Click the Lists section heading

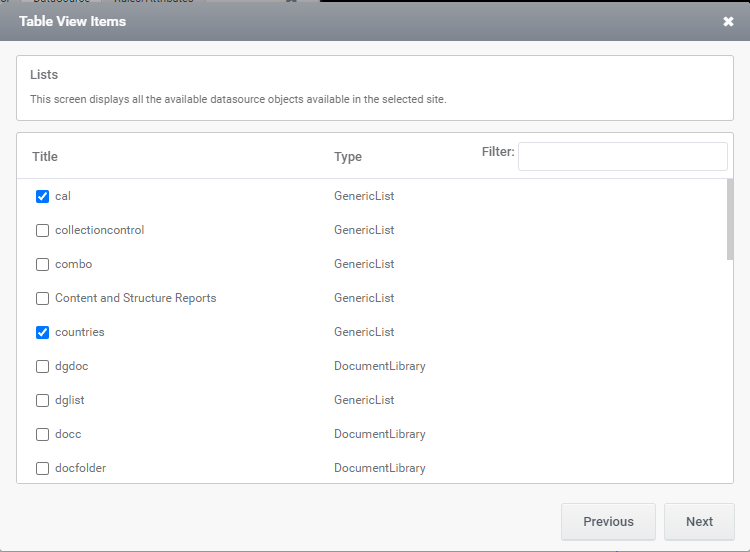tap(44, 75)
